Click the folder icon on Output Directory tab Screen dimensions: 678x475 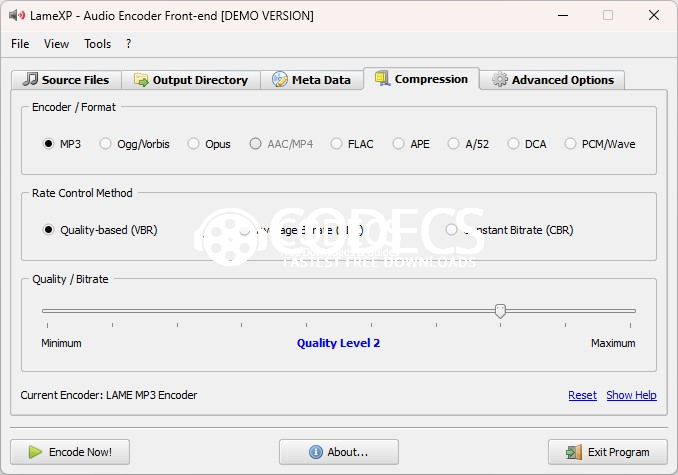pyautogui.click(x=141, y=80)
